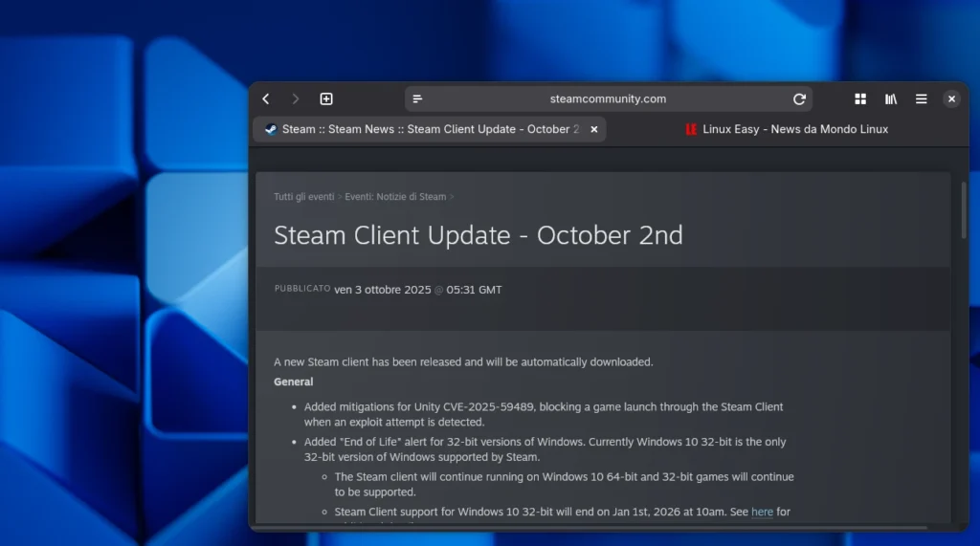Click the text 'A new Steam client has been released'

pyautogui.click(x=377, y=362)
